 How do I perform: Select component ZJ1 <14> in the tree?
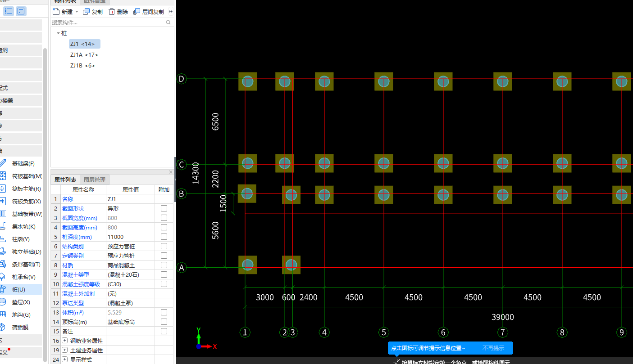coord(84,44)
